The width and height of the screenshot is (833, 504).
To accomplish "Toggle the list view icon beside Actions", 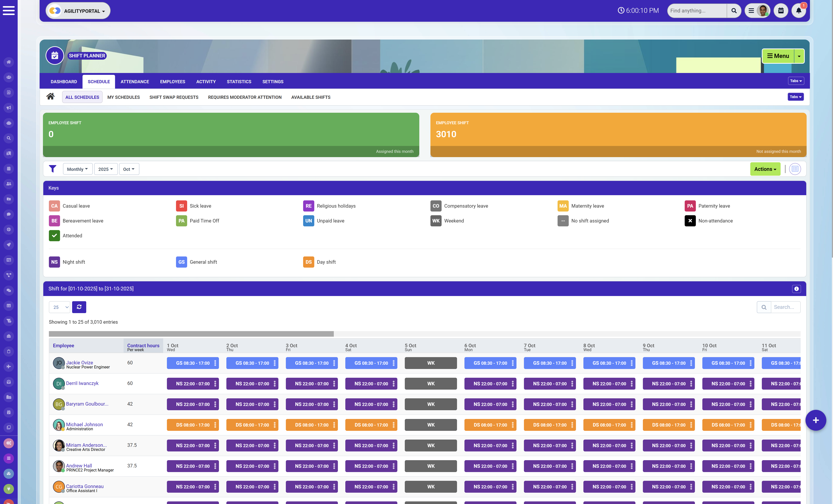I will [x=795, y=169].
